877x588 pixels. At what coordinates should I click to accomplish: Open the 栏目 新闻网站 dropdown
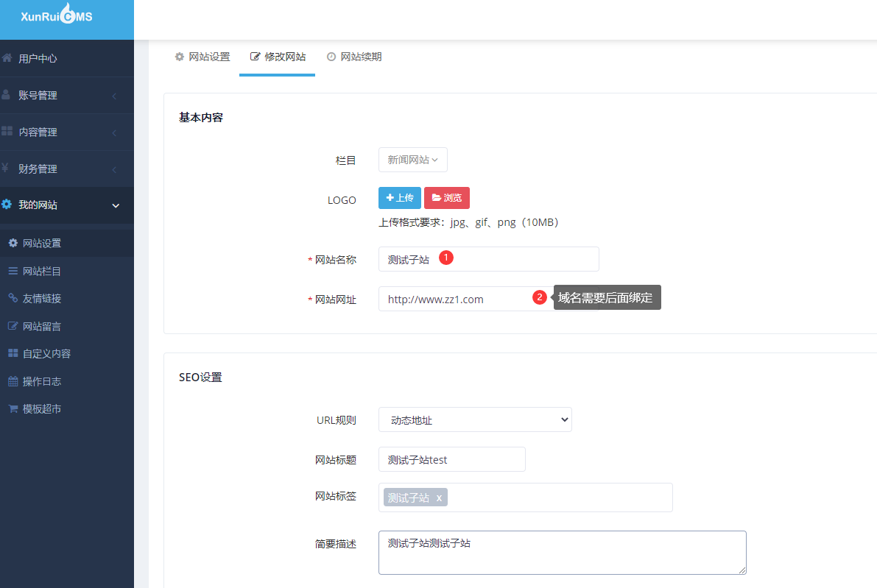coord(413,160)
